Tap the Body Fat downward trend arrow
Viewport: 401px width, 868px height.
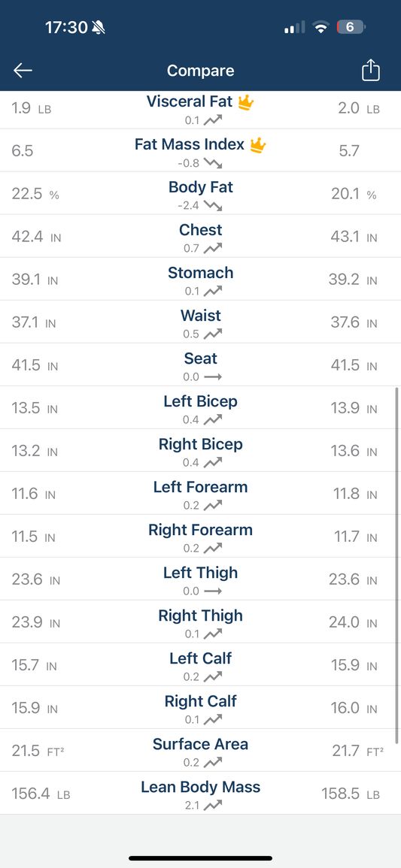click(213, 206)
